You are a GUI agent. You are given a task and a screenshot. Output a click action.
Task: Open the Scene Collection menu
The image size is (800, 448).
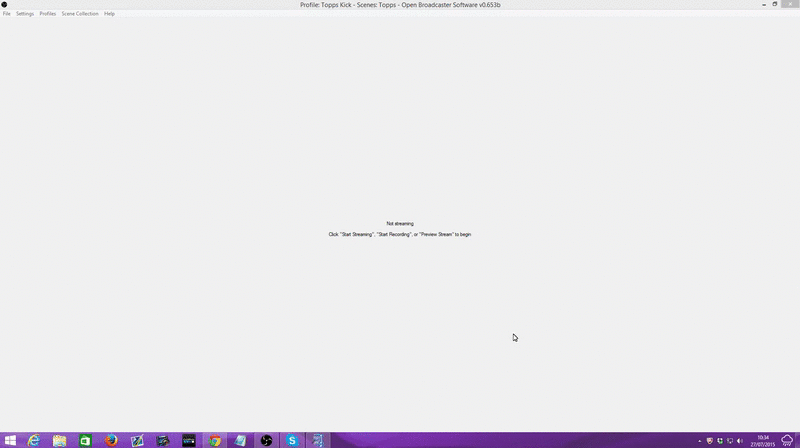tap(80, 14)
